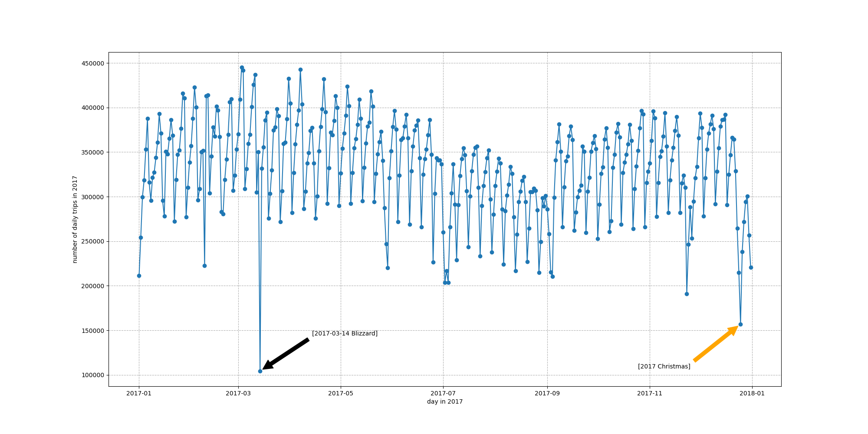Click the y-axis tick label 300000

pyautogui.click(x=93, y=197)
